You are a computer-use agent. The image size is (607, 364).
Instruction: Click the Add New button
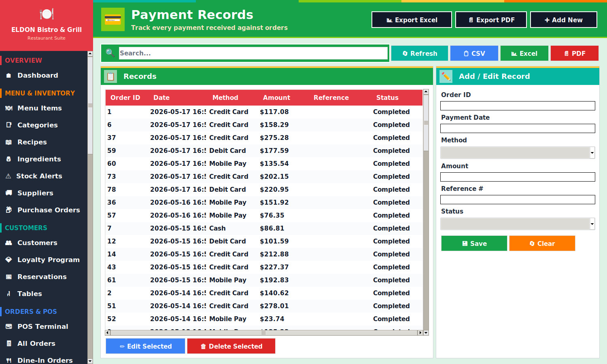coord(563,20)
